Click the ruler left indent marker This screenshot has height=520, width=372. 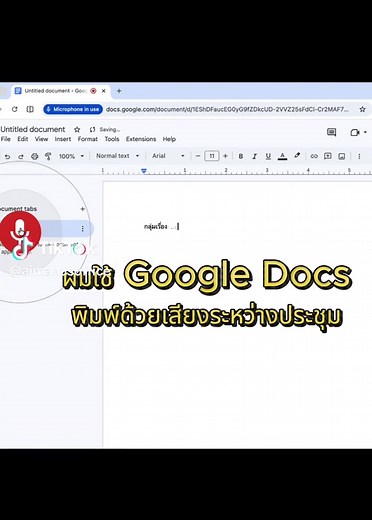[x=144, y=171]
